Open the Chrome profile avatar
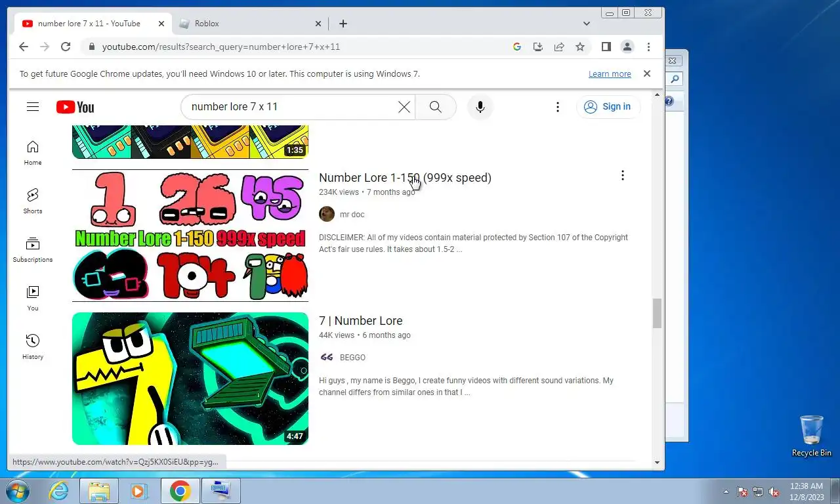Screen dimensions: 840x504 click(627, 47)
